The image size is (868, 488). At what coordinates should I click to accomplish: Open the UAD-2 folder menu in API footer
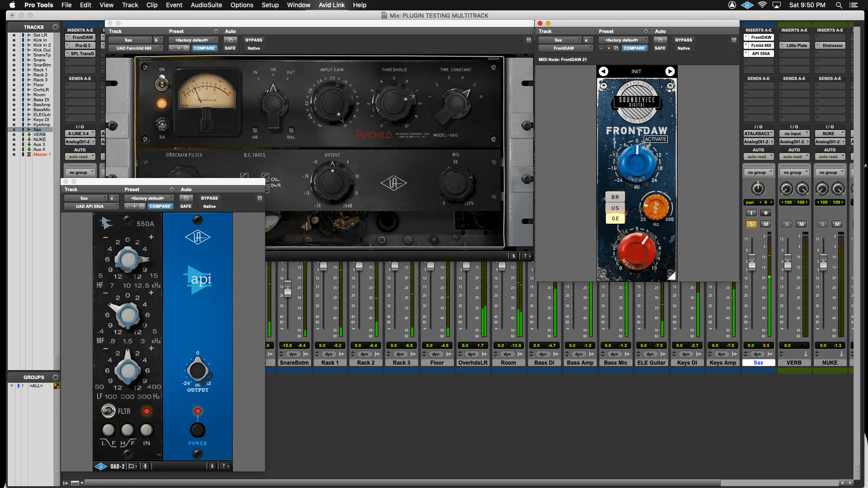click(x=132, y=466)
